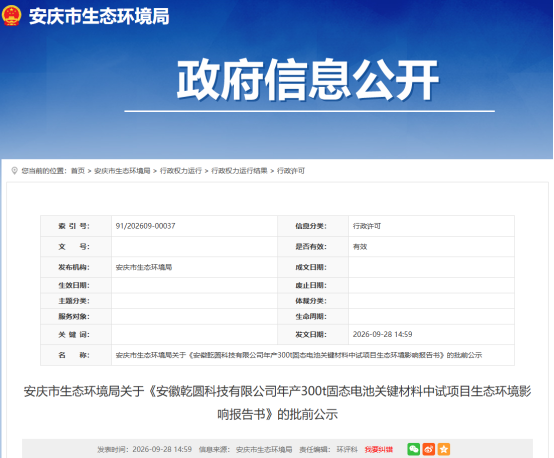Click the 发文日期 label cell
554x458 pixels.
coord(313,334)
